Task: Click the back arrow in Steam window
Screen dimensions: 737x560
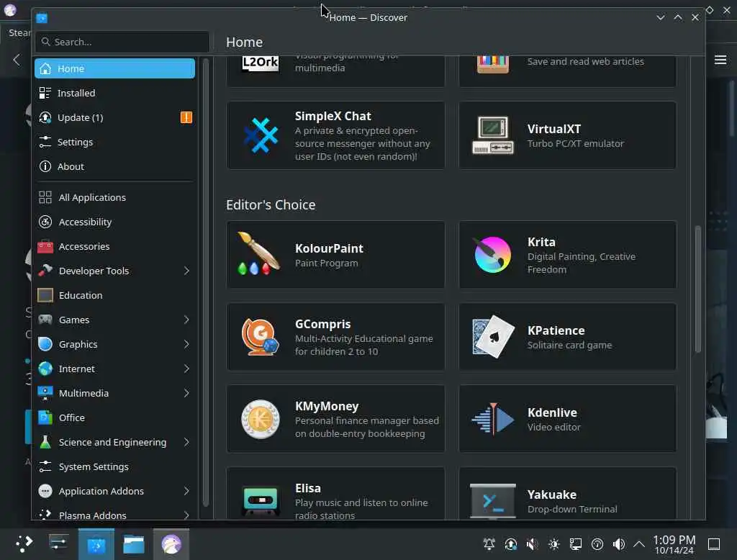Action: 17,60
